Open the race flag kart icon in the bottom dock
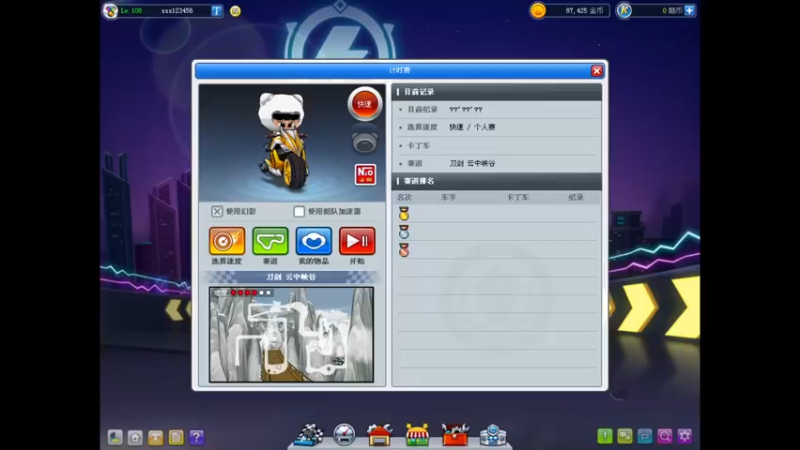This screenshot has width=800, height=450. 310,435
